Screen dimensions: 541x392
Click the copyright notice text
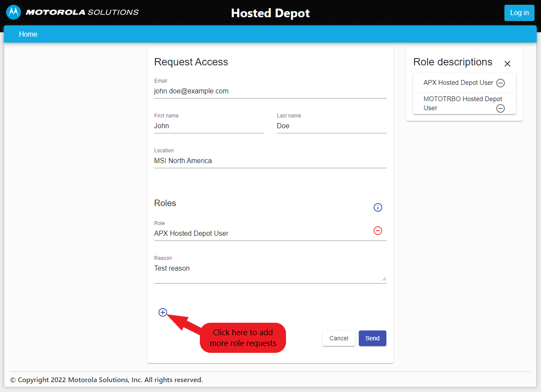coord(106,380)
